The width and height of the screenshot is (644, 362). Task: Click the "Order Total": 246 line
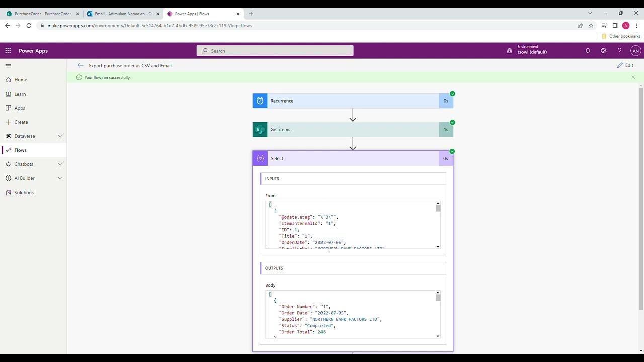tap(302, 332)
